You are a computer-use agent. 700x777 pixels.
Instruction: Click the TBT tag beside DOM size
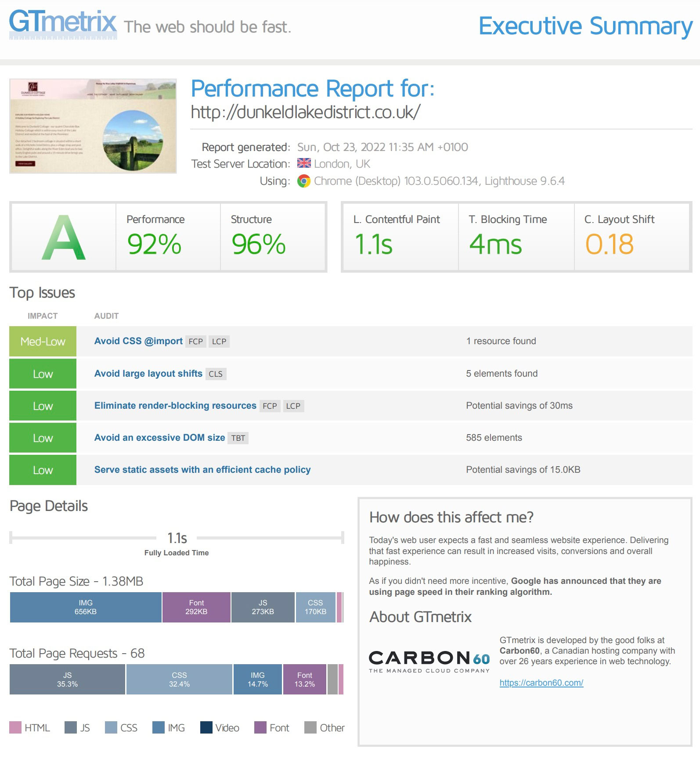tap(238, 438)
